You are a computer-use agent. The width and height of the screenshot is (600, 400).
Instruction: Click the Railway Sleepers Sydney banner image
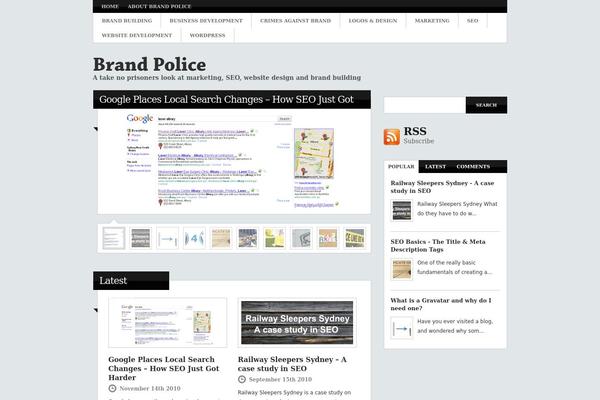tap(297, 323)
